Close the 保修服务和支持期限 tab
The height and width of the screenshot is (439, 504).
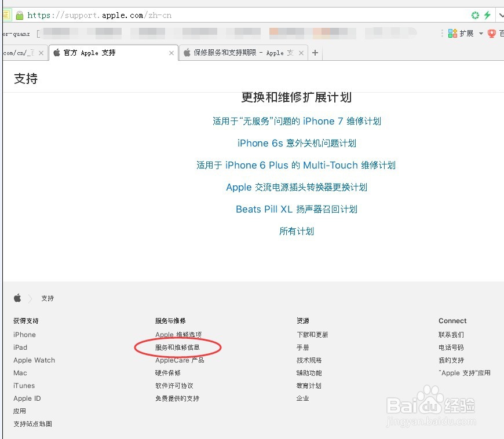(x=301, y=53)
